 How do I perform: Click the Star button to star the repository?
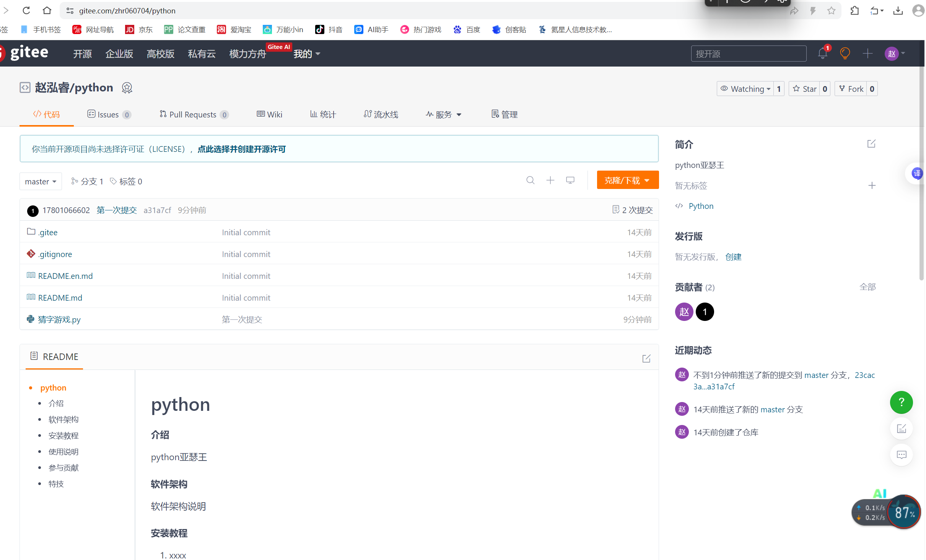[805, 89]
